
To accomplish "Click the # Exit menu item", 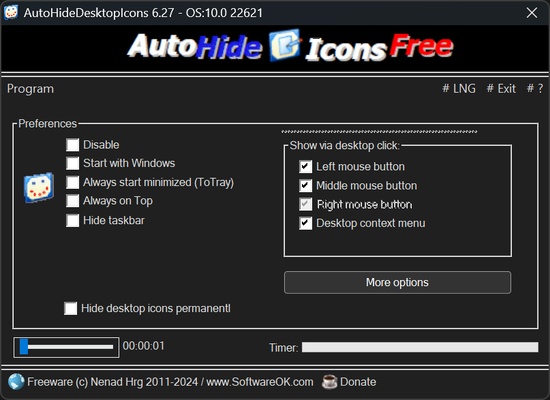I will coord(501,88).
